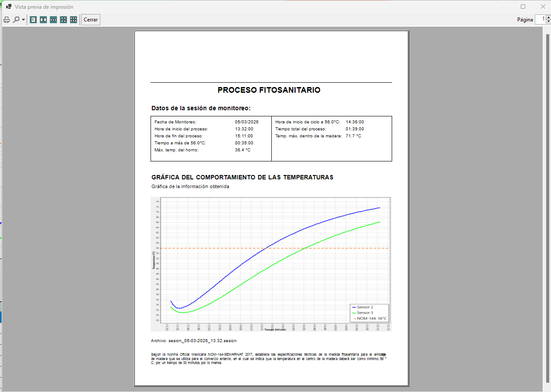The height and width of the screenshot is (392, 551).
Task: Click the cycle start time 14:36:00
Action: [x=355, y=122]
